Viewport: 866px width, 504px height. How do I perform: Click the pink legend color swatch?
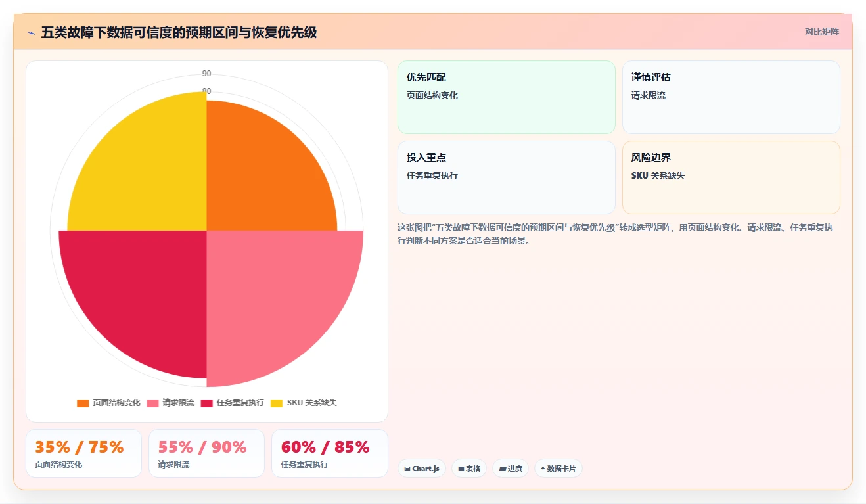point(152,403)
